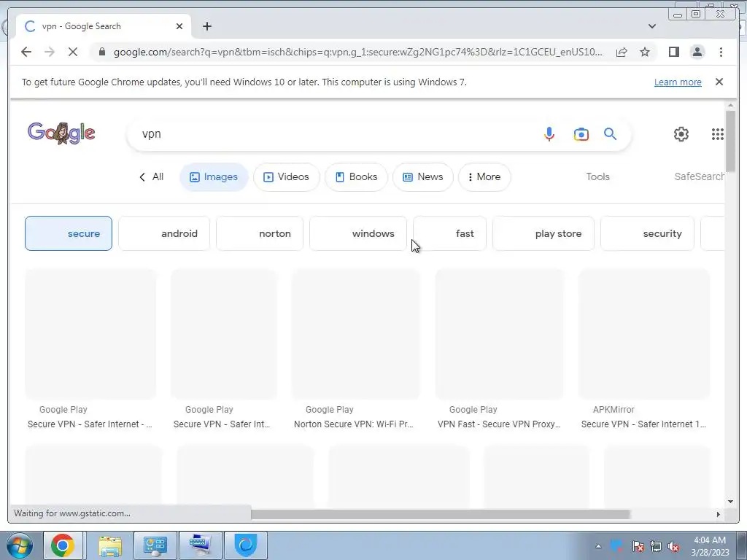The height and width of the screenshot is (560, 747).
Task: Share this page via share icon
Action: point(622,52)
